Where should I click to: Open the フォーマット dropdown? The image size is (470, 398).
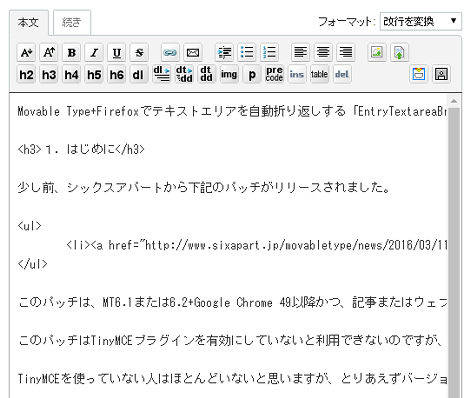tap(421, 21)
